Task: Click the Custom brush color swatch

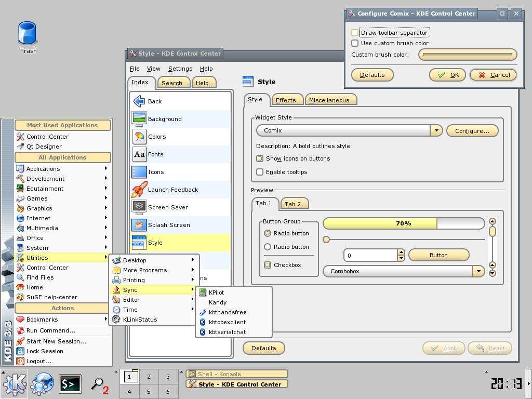Action: [468, 54]
